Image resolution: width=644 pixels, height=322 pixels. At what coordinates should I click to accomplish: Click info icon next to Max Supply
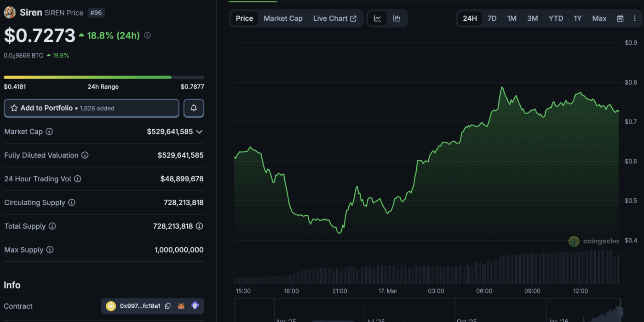click(50, 250)
